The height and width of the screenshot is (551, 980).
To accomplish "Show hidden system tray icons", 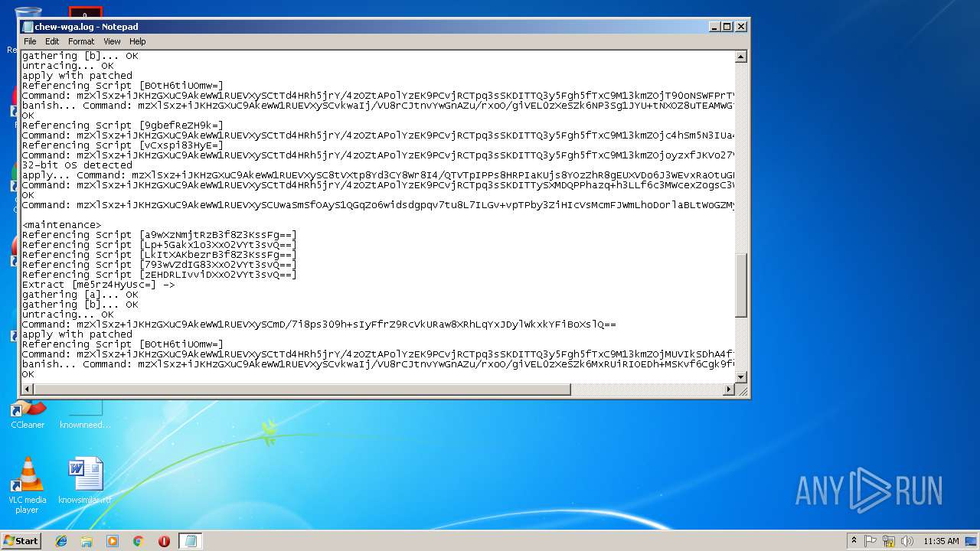I will pyautogui.click(x=854, y=540).
